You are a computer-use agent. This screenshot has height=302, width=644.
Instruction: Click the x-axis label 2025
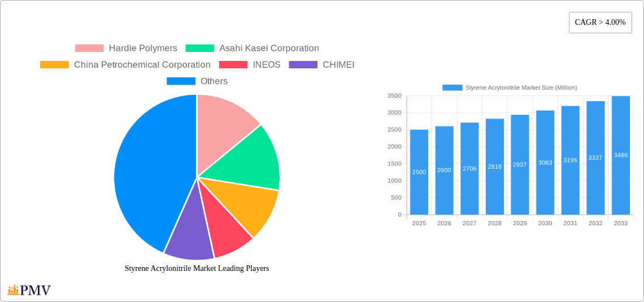419,223
